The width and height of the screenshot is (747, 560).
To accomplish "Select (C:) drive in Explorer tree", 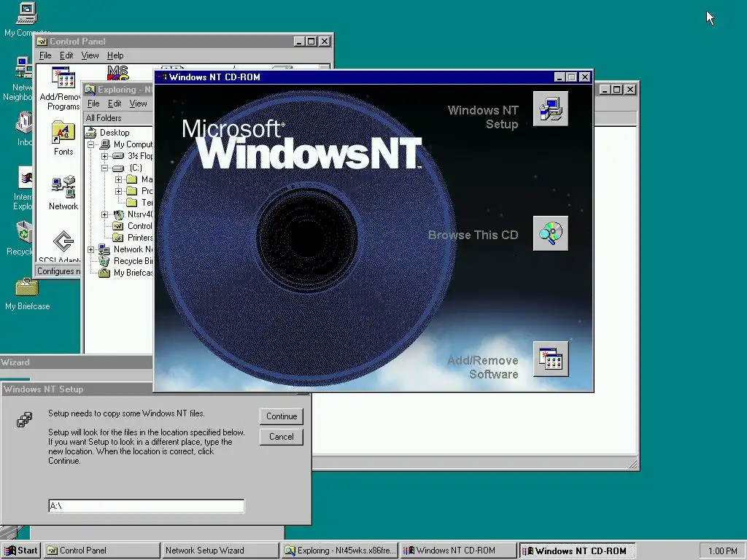I will 136,168.
